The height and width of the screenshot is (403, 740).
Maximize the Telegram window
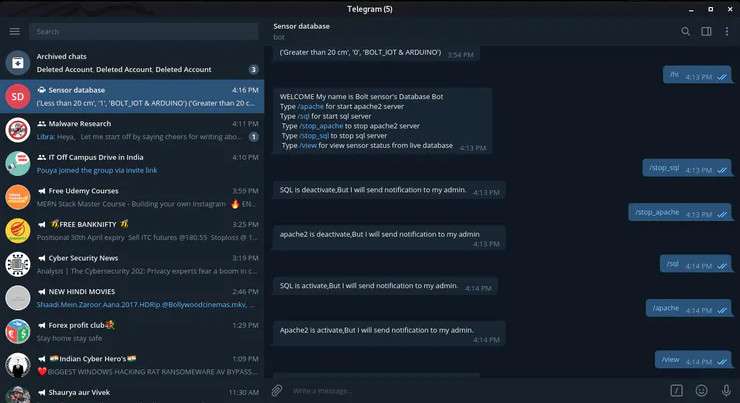coord(711,9)
